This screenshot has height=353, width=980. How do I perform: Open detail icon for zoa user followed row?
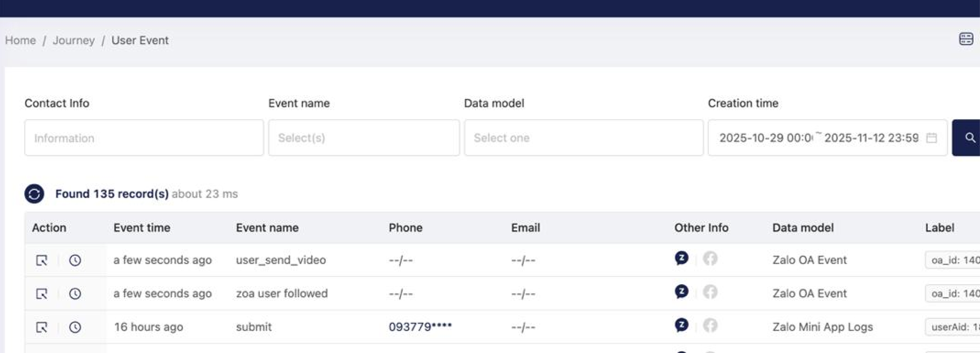click(x=42, y=294)
